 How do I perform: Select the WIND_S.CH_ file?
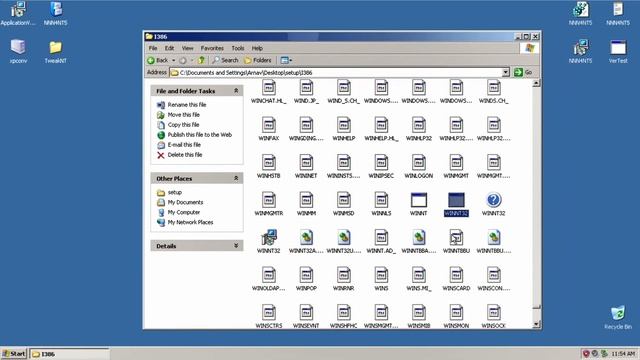(x=344, y=88)
